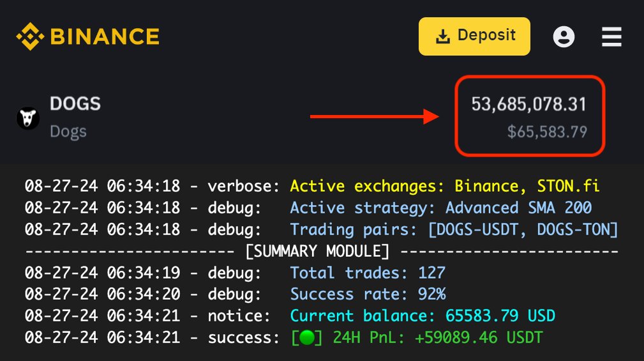Click the [SUMMARY MODULE] header line

[322, 251]
